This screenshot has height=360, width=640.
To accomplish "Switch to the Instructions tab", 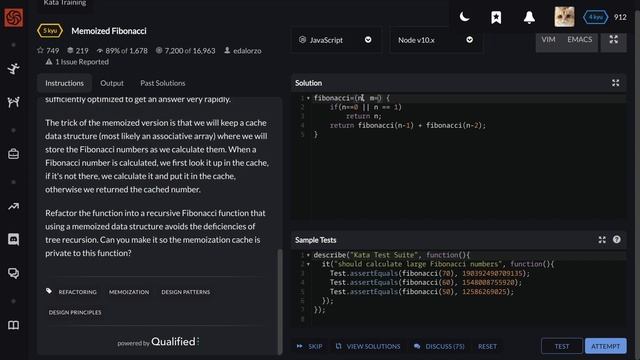I will tap(64, 83).
